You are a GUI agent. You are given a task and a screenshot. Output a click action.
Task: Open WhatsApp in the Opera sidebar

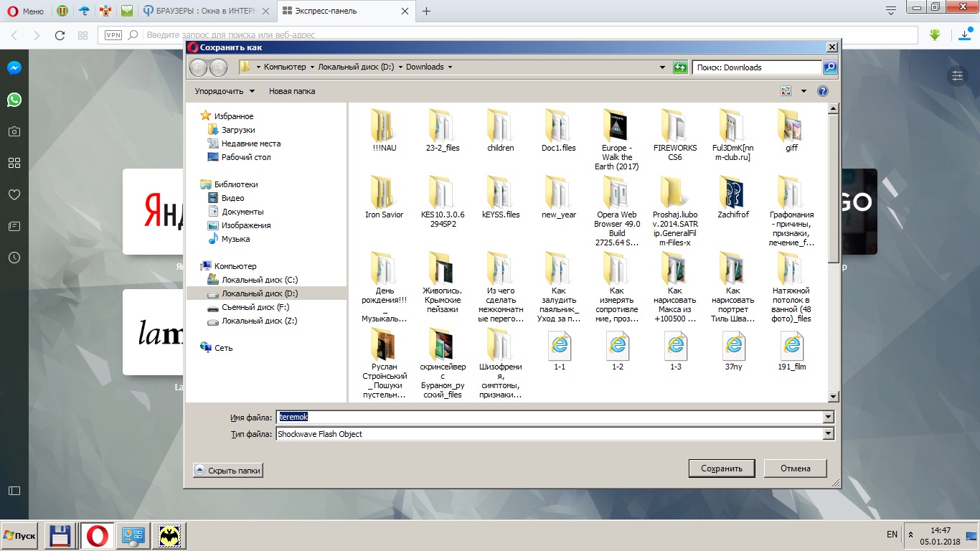point(14,100)
